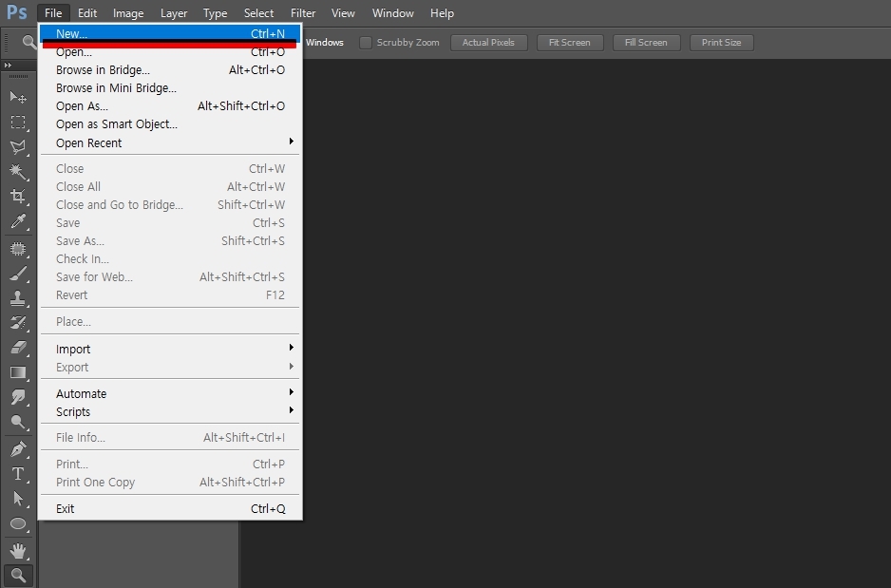Choose Browse in Bridge...
Image resolution: width=891 pixels, height=588 pixels.
170,70
